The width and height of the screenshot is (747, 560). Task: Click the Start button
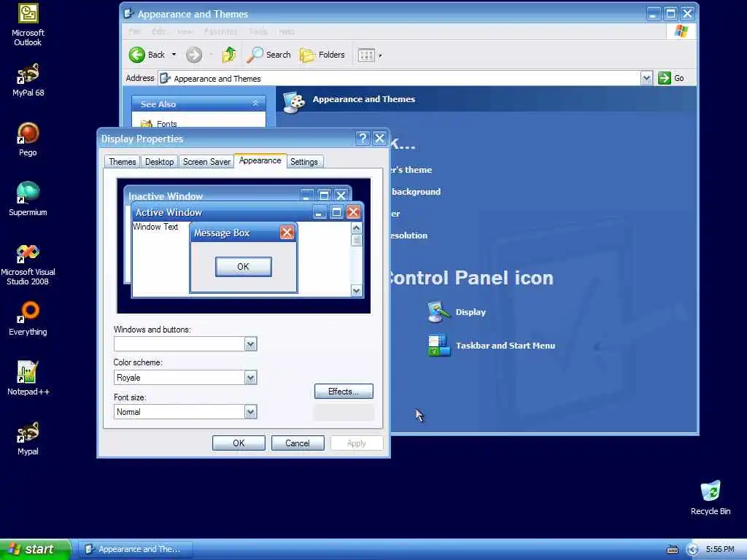pos(35,549)
